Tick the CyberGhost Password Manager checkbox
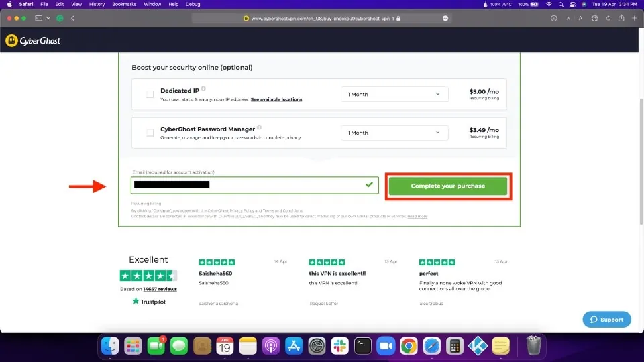Image resolution: width=644 pixels, height=362 pixels. (x=150, y=133)
